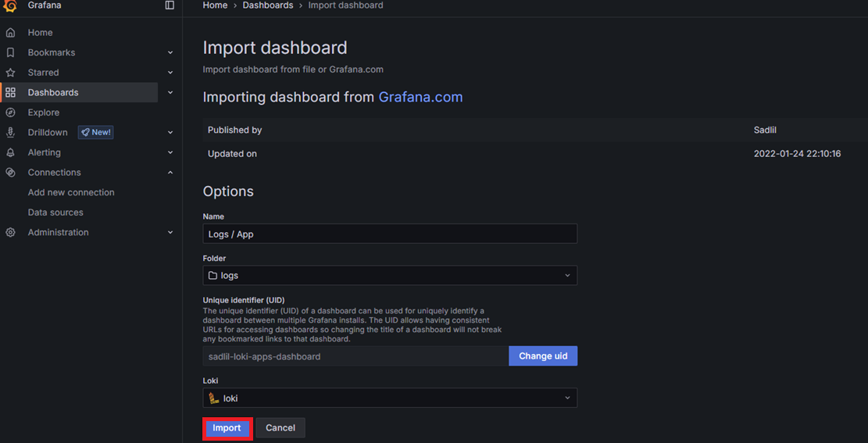This screenshot has height=443, width=868.
Task: Expand the Bookmarks section chevron
Action: coord(170,52)
